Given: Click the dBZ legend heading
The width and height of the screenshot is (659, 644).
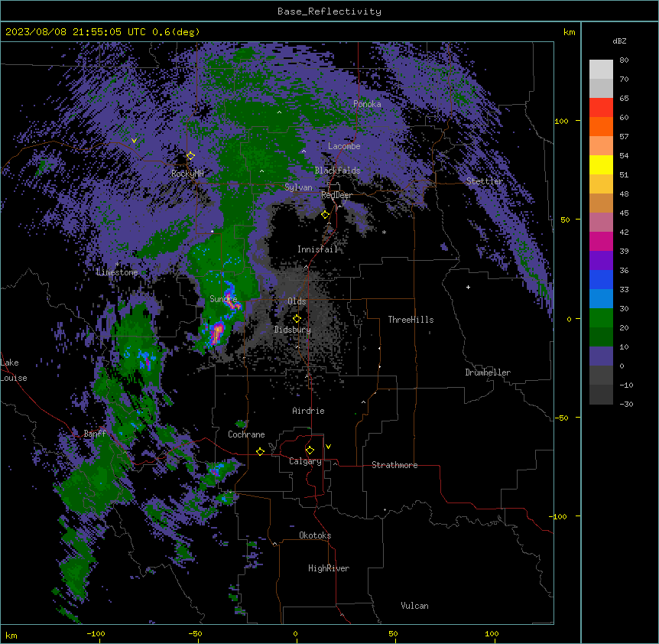Looking at the screenshot, I should click(x=619, y=41).
